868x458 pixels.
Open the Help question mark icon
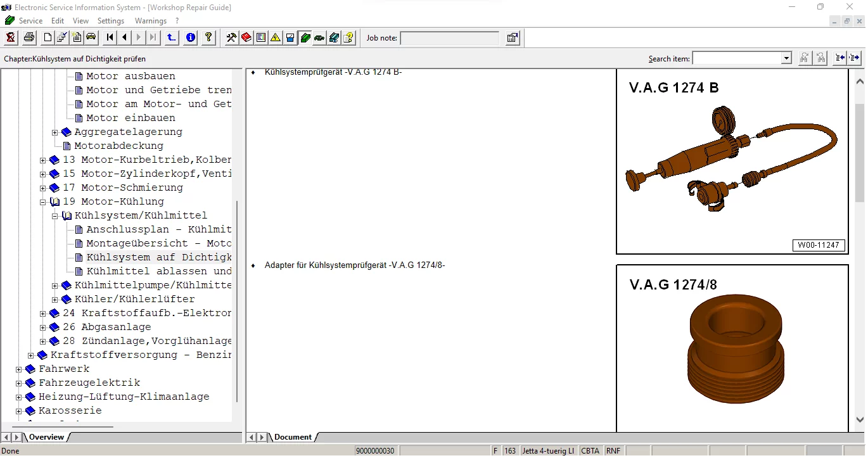[x=208, y=37]
